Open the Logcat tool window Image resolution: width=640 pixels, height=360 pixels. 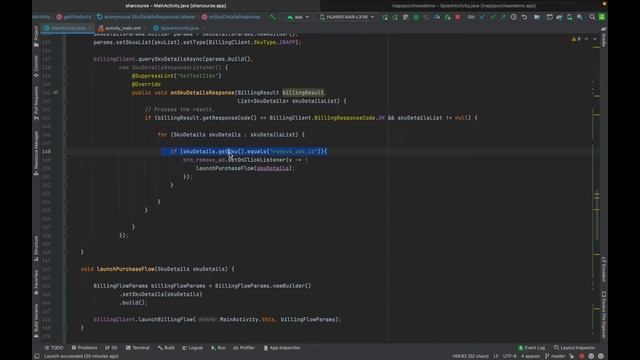(192, 348)
